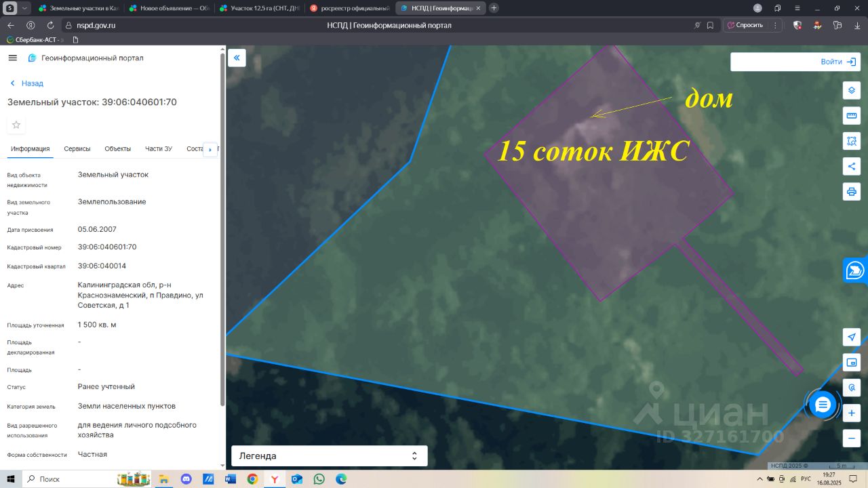Go back in browser history
868x488 pixels.
[9, 25]
